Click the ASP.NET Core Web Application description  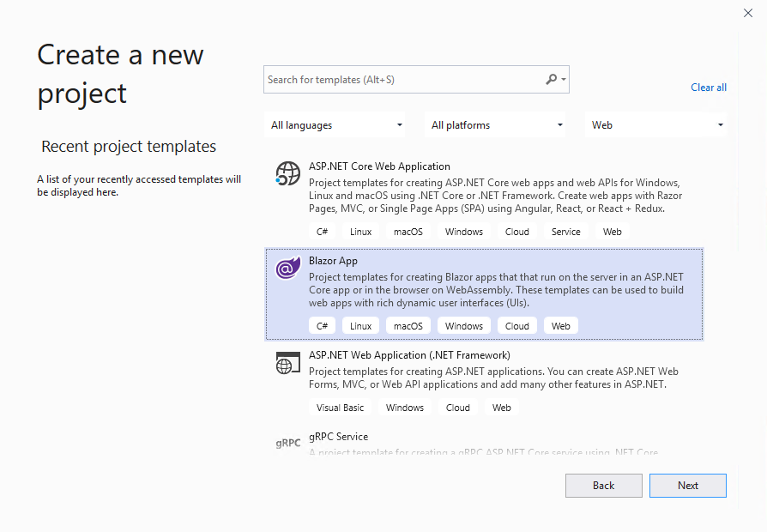495,196
